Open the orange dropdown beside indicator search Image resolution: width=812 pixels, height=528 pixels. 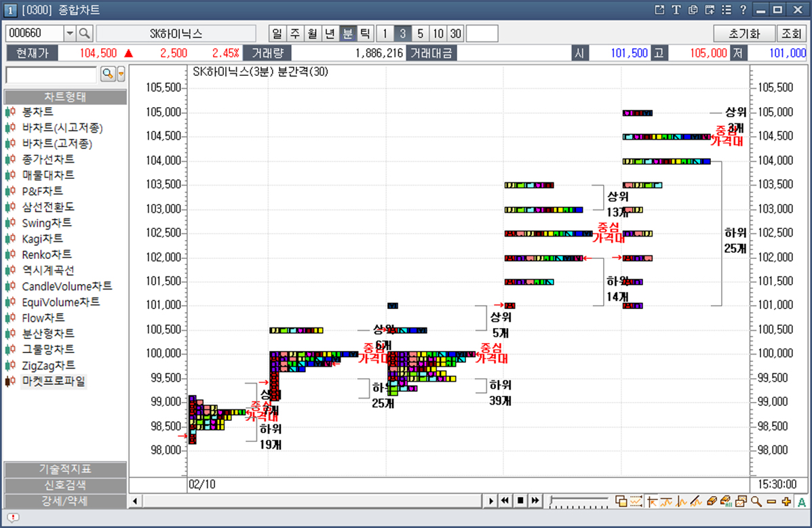click(121, 75)
